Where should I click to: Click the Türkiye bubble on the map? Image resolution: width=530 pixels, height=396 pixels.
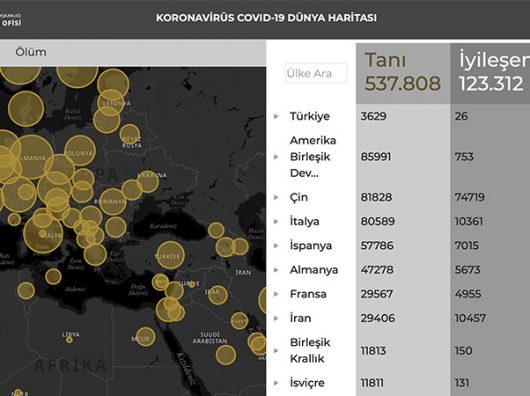tap(171, 255)
